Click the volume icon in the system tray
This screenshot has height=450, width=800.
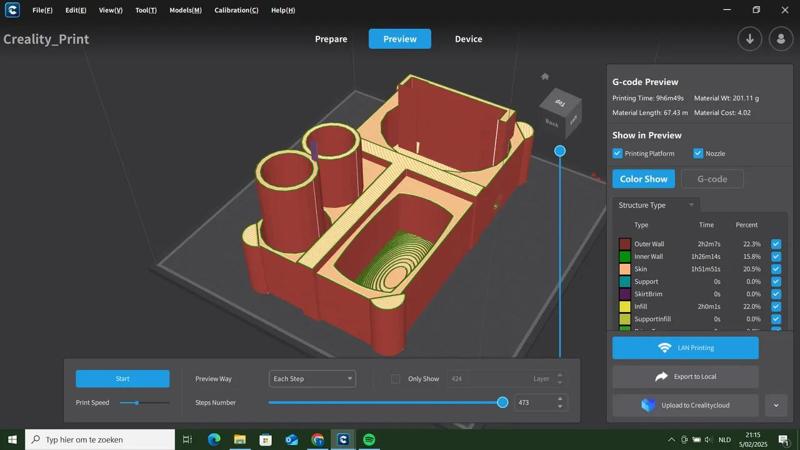coord(708,440)
